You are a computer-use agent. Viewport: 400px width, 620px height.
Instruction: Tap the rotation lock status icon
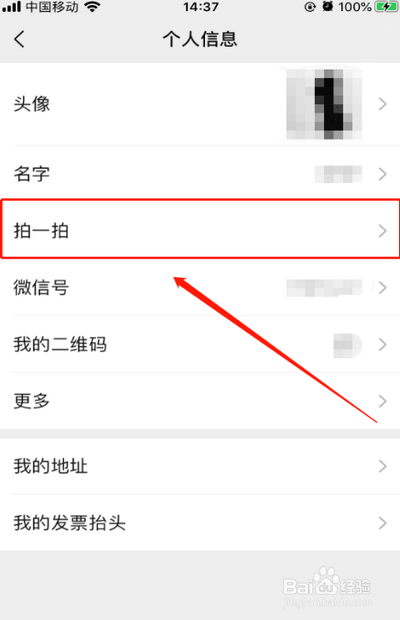point(310,7)
